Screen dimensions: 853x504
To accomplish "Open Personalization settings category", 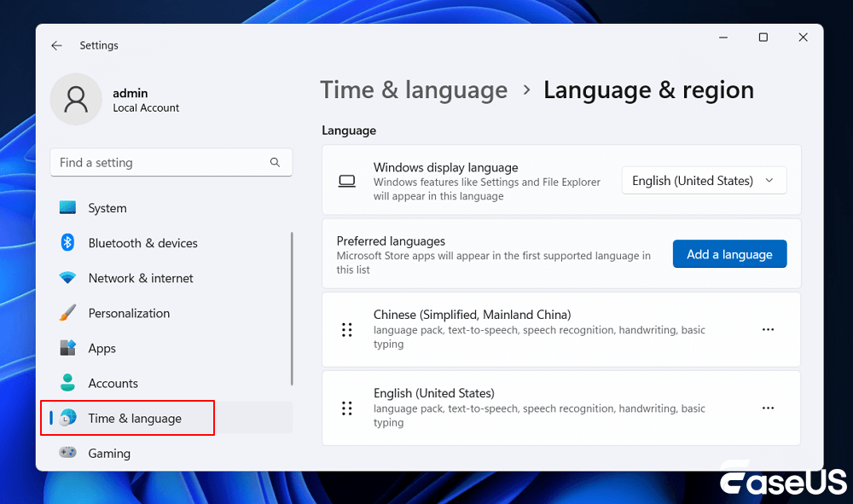I will (171, 313).
